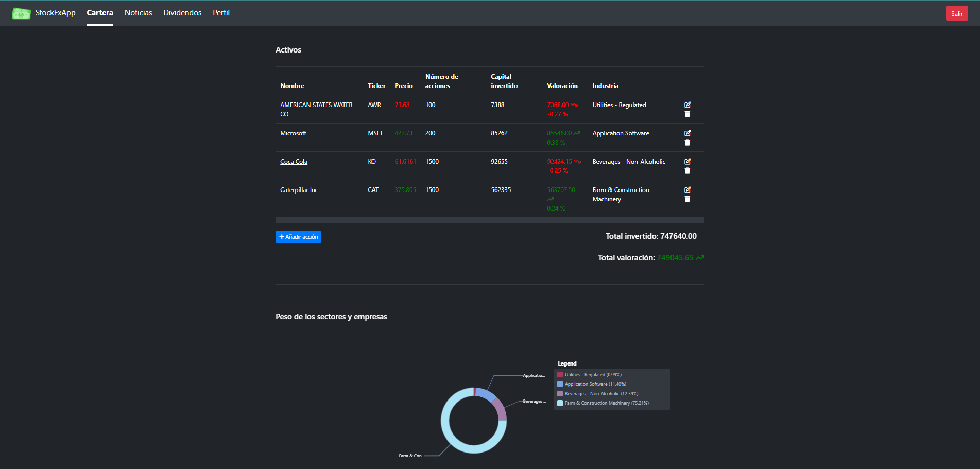Image resolution: width=980 pixels, height=469 pixels.
Task: Delete the Caterpillar Inc stock entry
Action: click(687, 199)
